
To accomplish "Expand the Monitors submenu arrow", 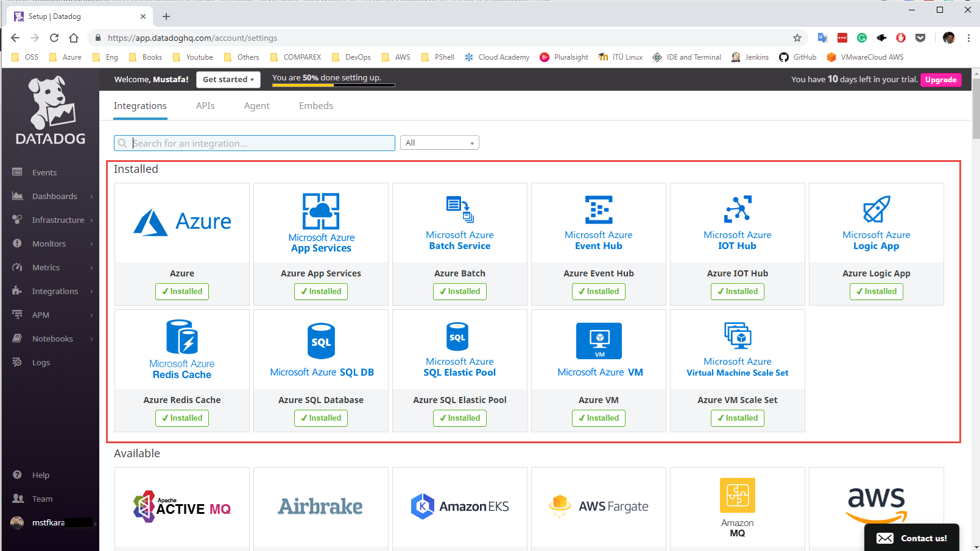I will point(92,244).
